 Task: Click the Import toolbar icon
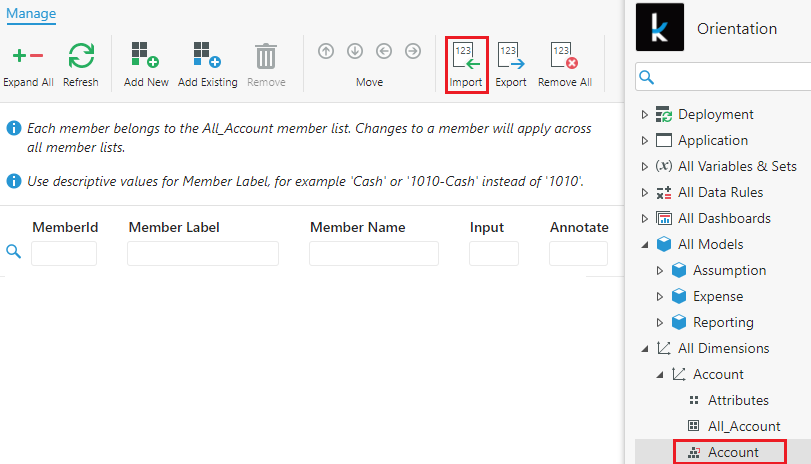point(465,56)
